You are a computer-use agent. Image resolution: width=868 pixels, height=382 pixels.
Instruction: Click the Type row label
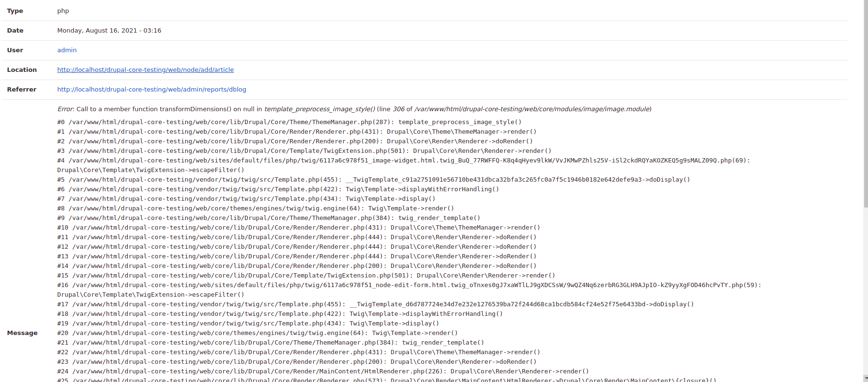coord(15,11)
